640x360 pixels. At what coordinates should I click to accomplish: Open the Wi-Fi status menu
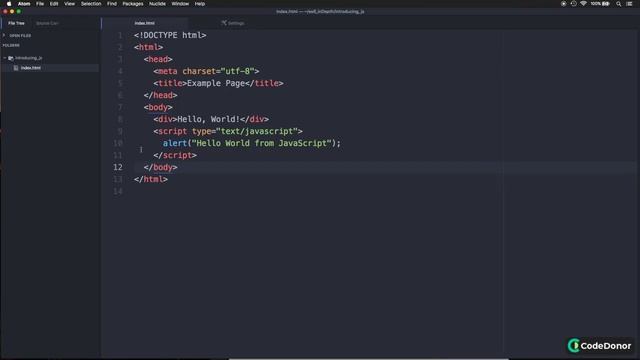583,4
